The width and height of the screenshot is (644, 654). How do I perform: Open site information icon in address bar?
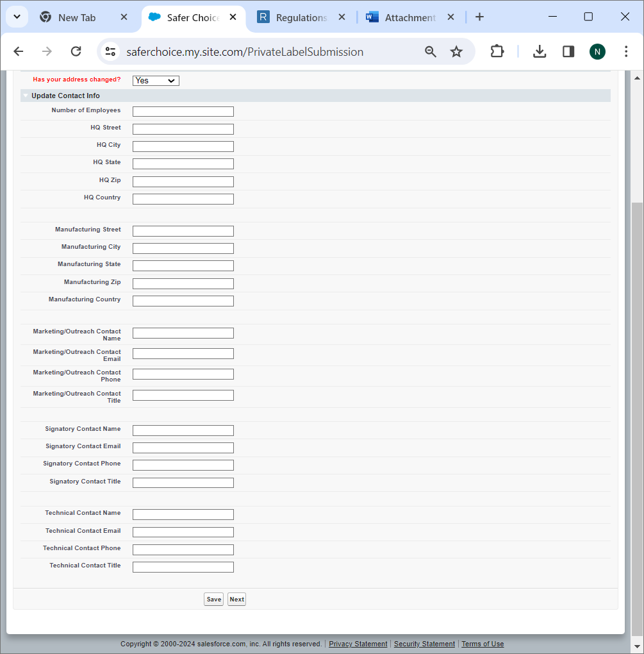110,51
